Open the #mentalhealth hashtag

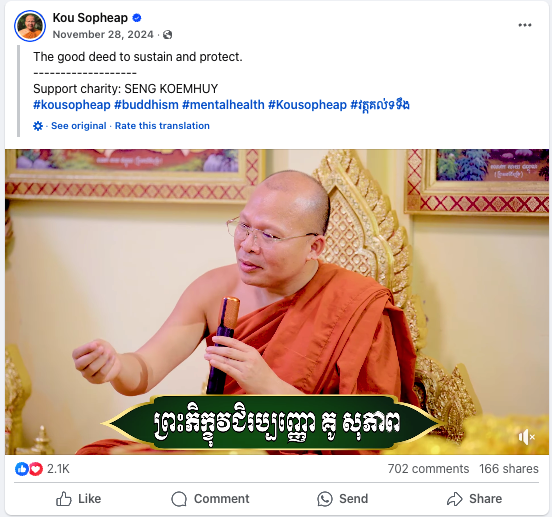pyautogui.click(x=224, y=105)
